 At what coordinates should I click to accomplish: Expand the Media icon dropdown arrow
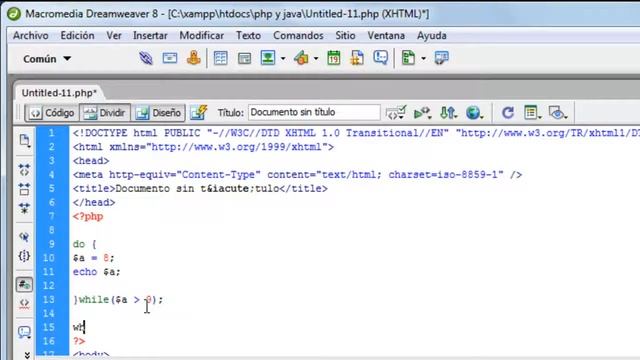tap(316, 59)
